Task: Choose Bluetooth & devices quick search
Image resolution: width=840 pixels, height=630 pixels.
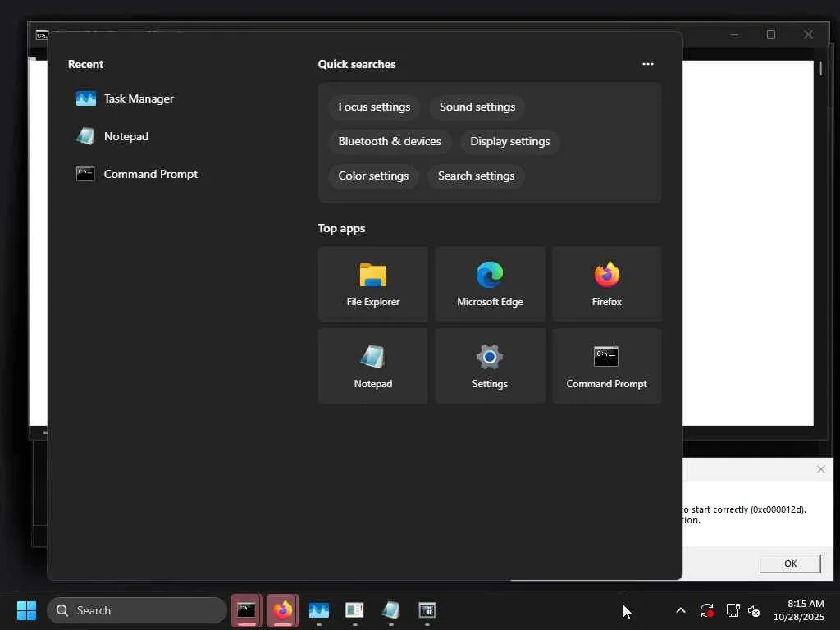Action: click(x=390, y=141)
